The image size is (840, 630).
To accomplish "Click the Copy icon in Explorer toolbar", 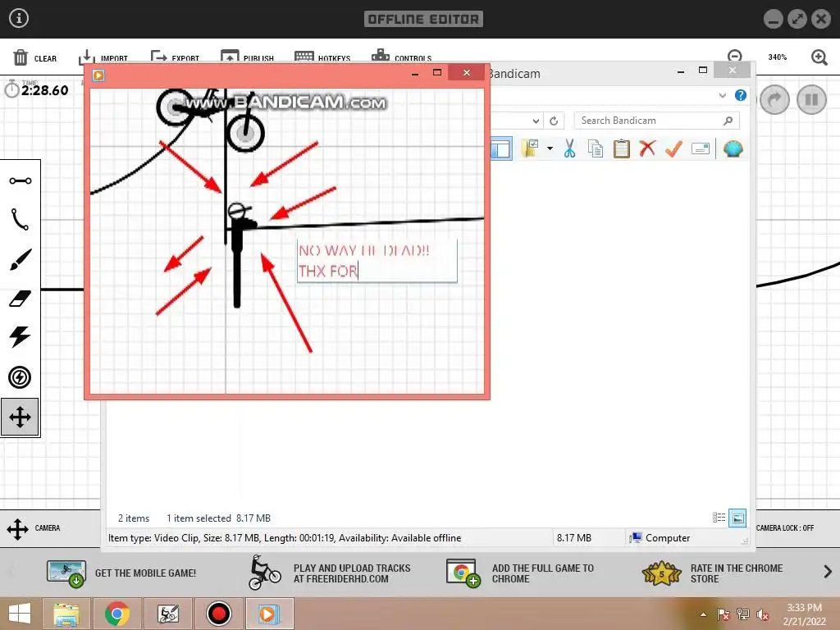I will [596, 148].
